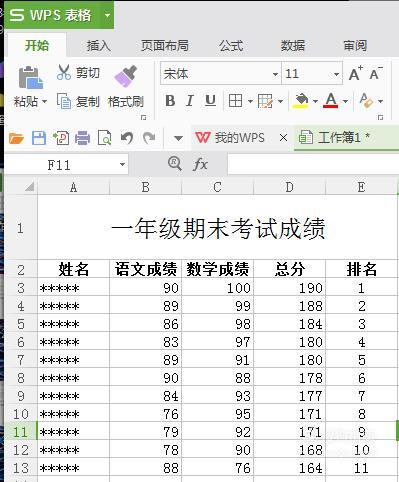Viewport: 399px width, 482px height.
Task: Expand font color dropdown arrow
Action: pos(345,101)
